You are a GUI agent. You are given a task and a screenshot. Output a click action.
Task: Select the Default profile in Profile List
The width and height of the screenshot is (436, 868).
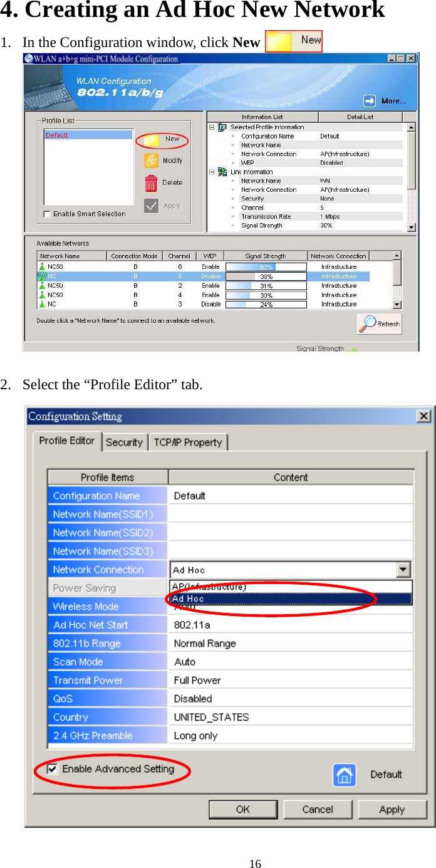[x=88, y=135]
